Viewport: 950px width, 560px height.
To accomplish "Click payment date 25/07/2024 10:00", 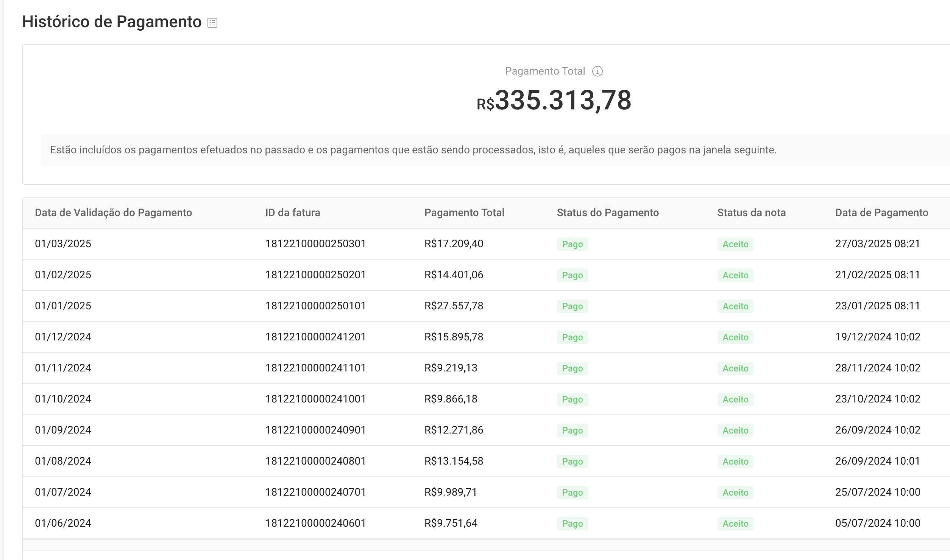I will [x=877, y=492].
